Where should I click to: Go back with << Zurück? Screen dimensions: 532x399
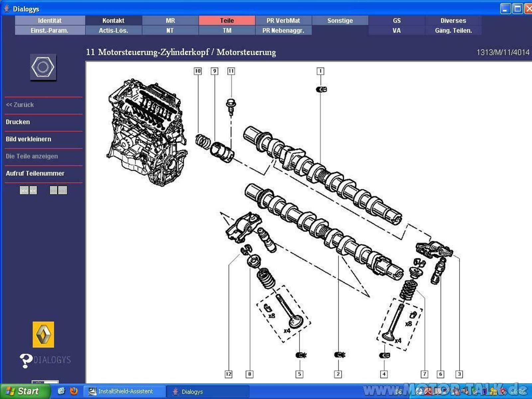coord(20,105)
